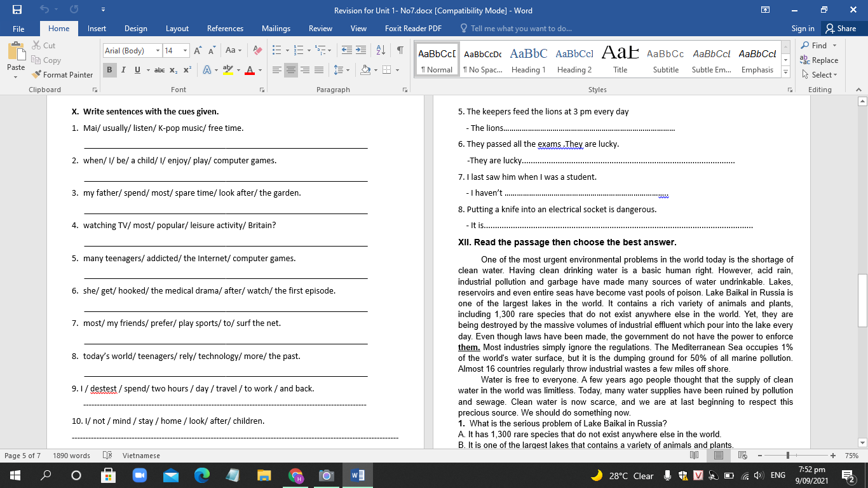Increase font size with Grow Font icon

point(198,50)
